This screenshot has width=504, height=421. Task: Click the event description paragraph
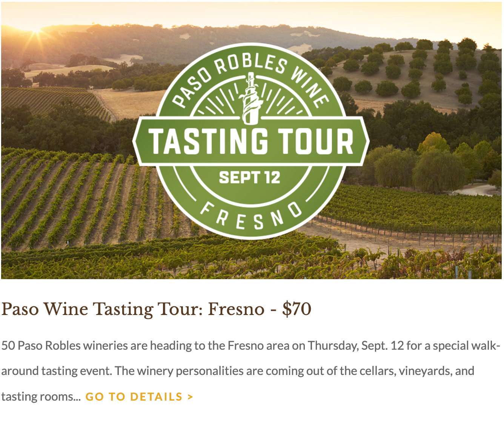click(x=251, y=371)
